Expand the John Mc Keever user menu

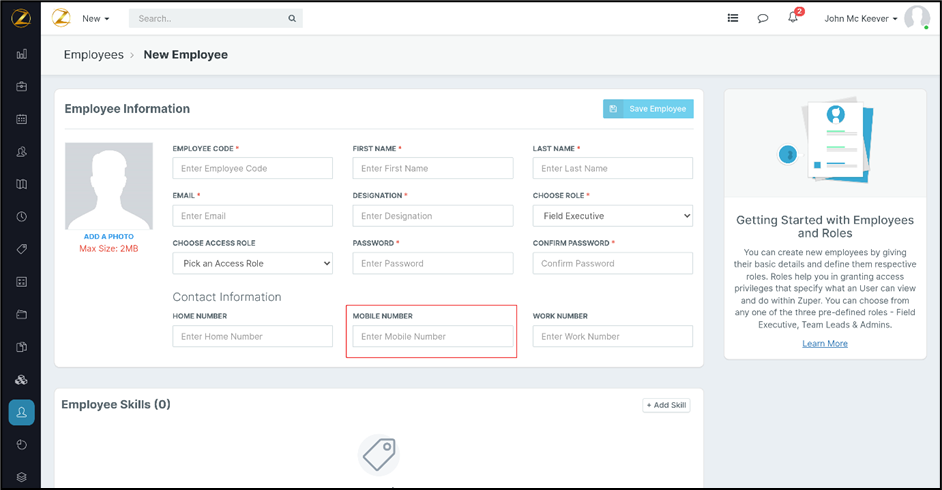[860, 18]
